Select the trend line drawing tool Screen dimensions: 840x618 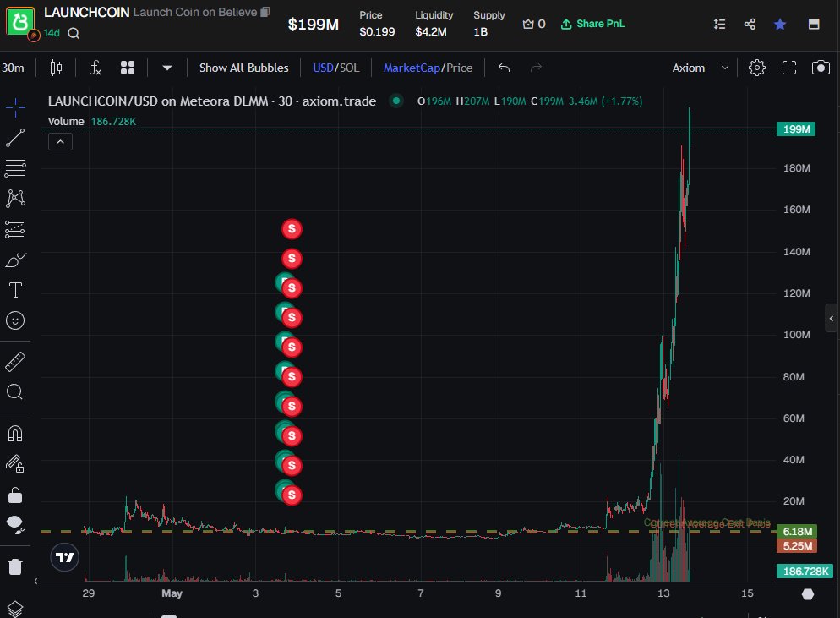click(15, 138)
